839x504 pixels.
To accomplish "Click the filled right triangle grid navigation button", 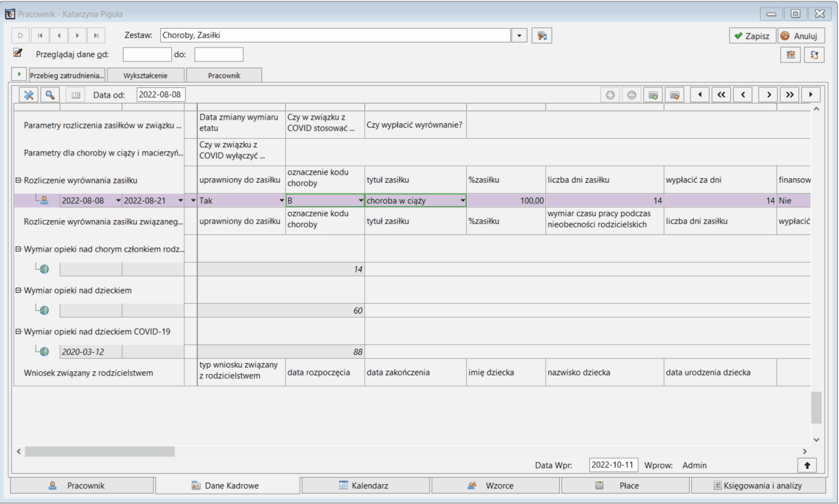I will click(811, 95).
